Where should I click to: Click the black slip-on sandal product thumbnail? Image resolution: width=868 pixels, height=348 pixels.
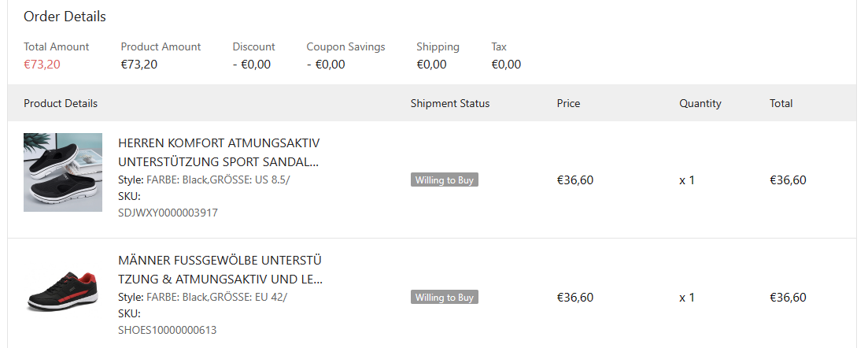(x=63, y=172)
